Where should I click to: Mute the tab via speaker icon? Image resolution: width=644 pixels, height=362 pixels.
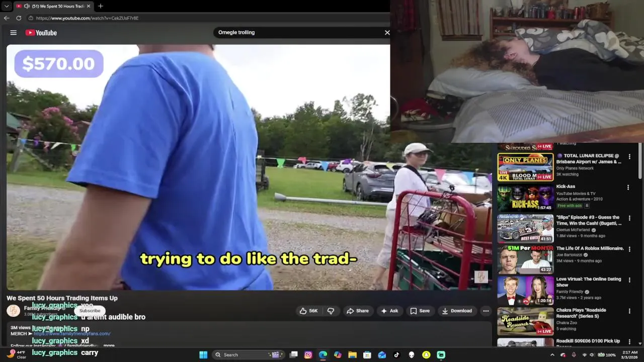[26, 6]
